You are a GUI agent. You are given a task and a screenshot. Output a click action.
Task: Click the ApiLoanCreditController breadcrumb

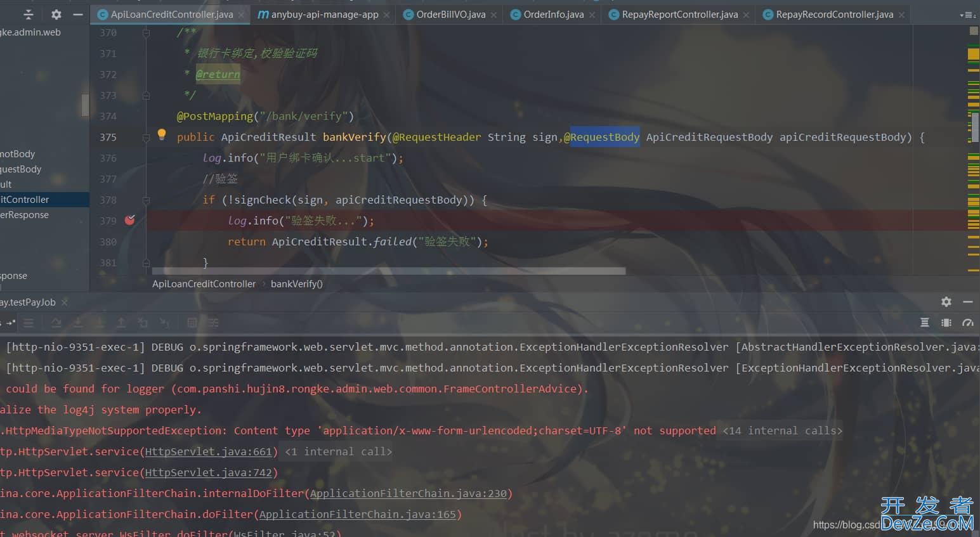click(x=204, y=284)
